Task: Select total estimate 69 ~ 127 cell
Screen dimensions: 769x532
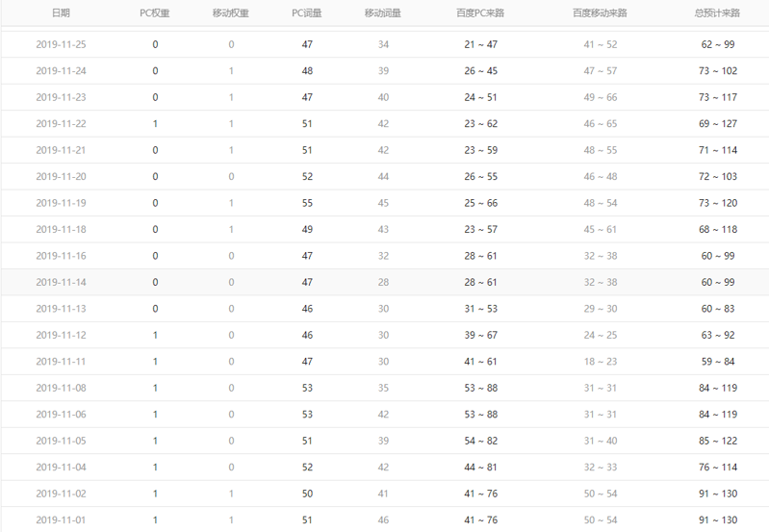Action: pos(718,124)
